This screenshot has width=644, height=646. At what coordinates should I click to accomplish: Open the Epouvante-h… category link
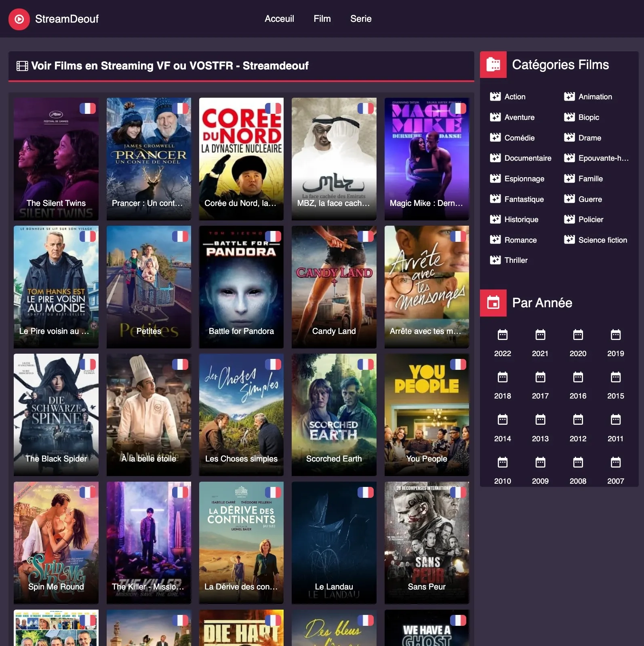pyautogui.click(x=604, y=158)
